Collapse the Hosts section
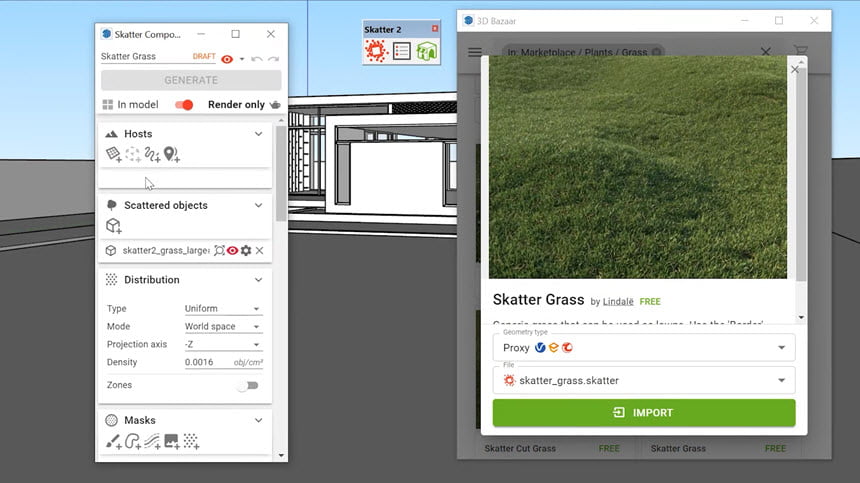This screenshot has width=860, height=483. point(258,134)
